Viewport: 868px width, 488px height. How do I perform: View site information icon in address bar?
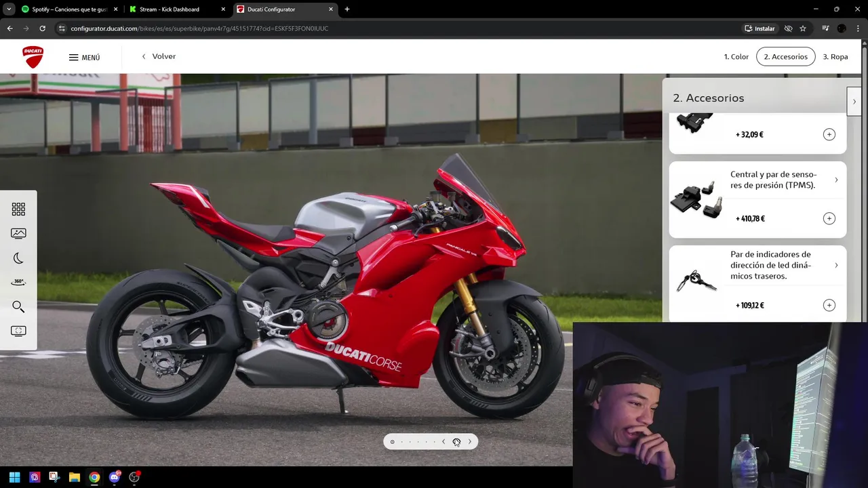[62, 28]
